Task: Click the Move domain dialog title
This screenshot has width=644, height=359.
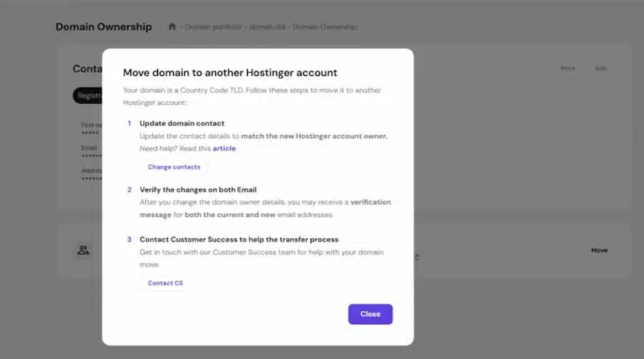Action: pos(230,72)
